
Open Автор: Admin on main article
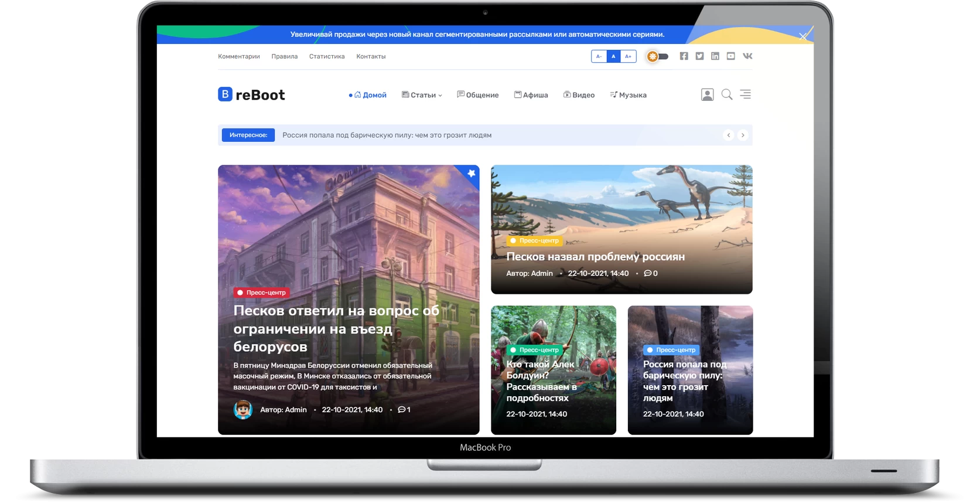284,410
